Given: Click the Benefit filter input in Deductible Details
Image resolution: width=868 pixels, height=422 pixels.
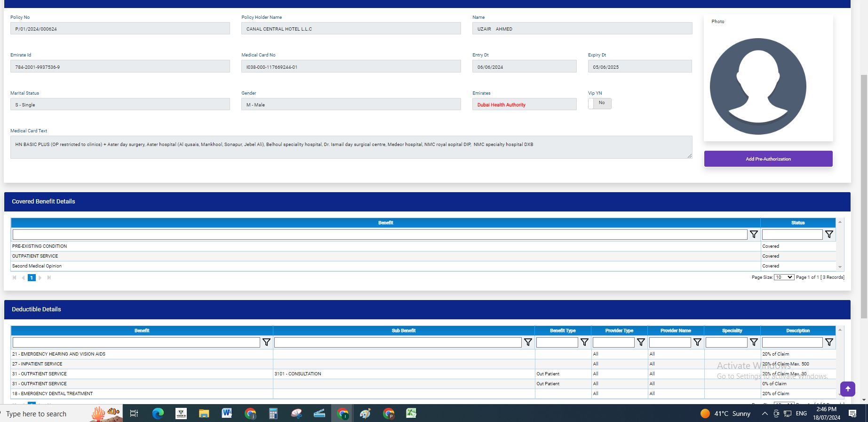Looking at the screenshot, I should click(x=136, y=342).
